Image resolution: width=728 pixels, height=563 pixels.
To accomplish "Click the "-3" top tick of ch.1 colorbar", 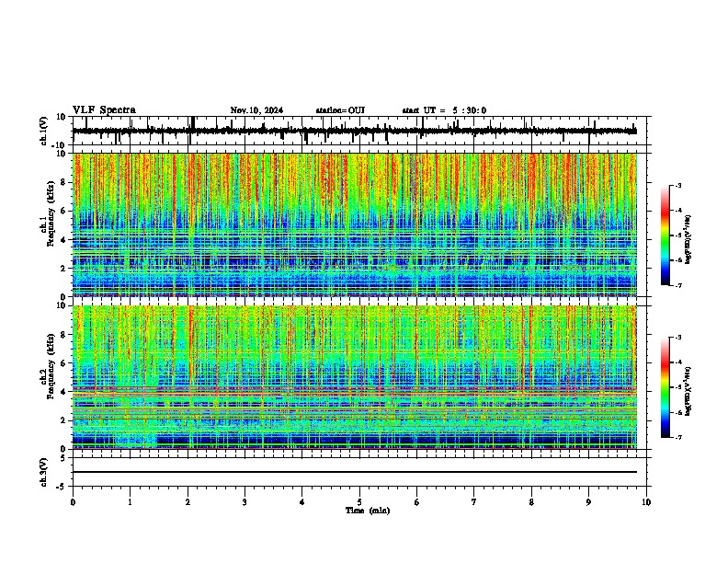I will click(x=678, y=185).
